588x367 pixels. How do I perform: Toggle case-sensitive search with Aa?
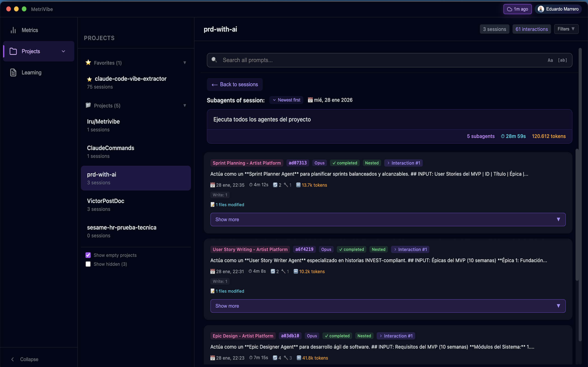(550, 60)
